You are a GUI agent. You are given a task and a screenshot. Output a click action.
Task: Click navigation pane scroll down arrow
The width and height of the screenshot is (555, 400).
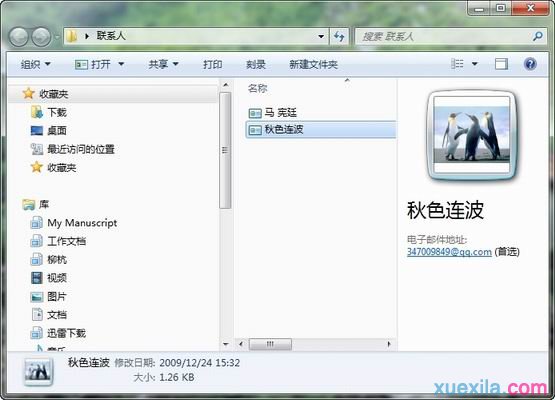[225, 344]
